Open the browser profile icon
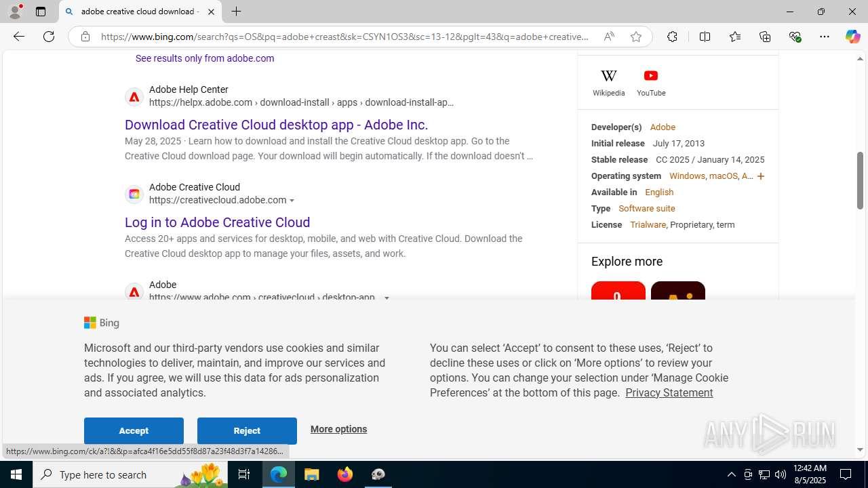Screen dimensions: 868x488 (15, 12)
